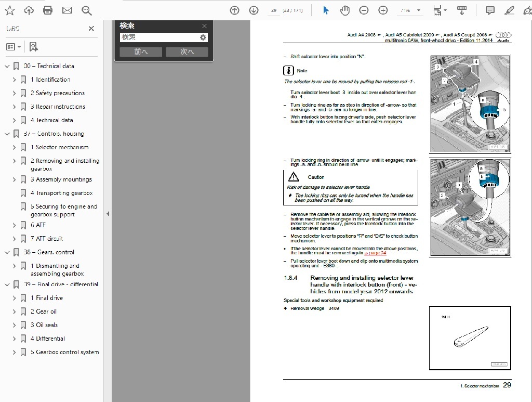The height and width of the screenshot is (402, 532).
Task: Expand the 6 ATF bookmark arrow
Action: (x=14, y=225)
